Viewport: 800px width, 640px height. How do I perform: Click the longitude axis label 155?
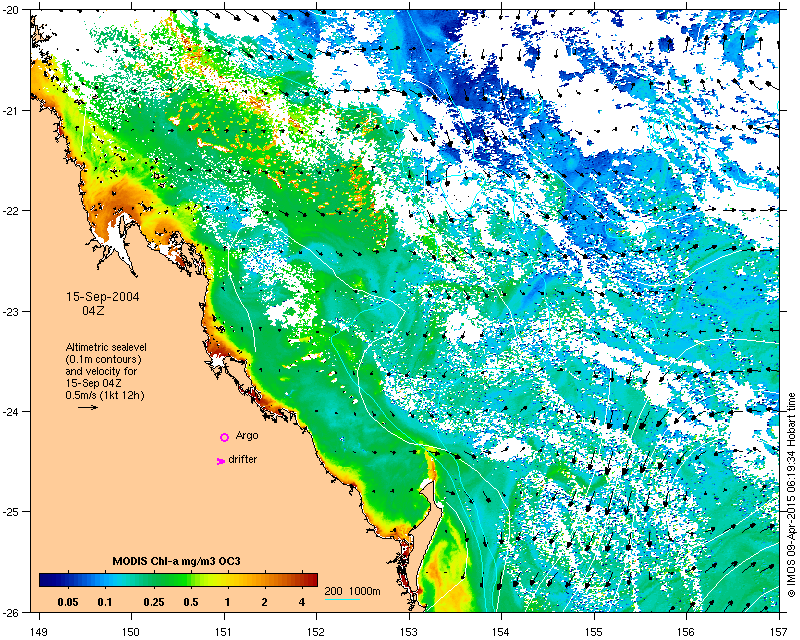pyautogui.click(x=594, y=632)
